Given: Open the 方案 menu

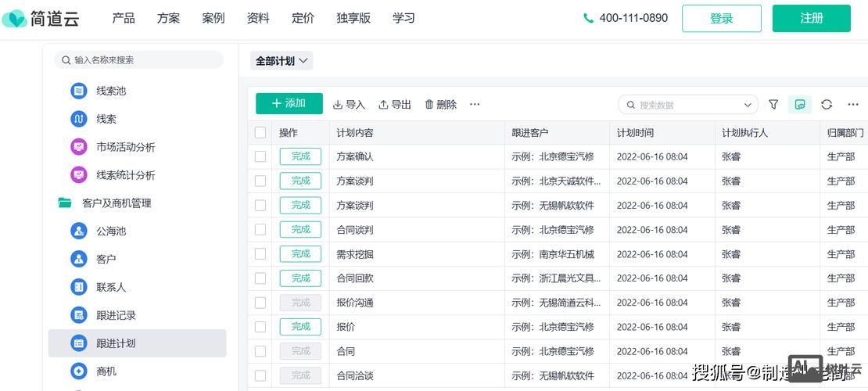Looking at the screenshot, I should pyautogui.click(x=168, y=18).
